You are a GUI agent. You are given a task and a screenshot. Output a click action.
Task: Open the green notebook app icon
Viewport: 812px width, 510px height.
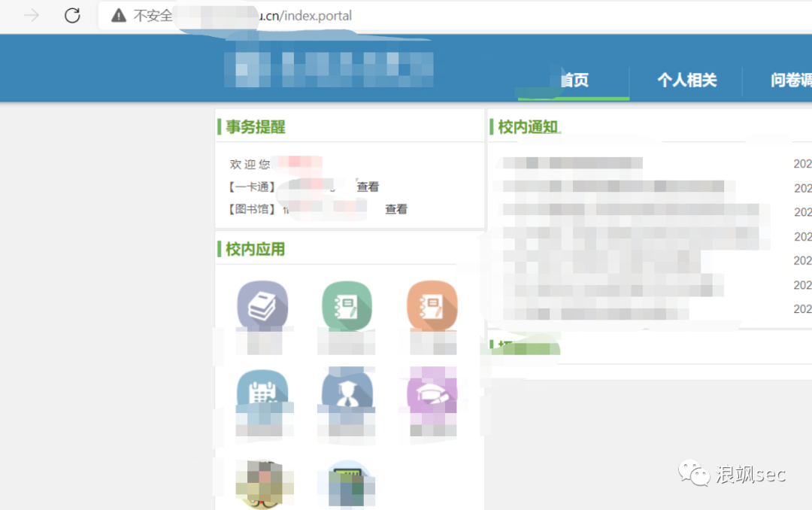click(347, 305)
